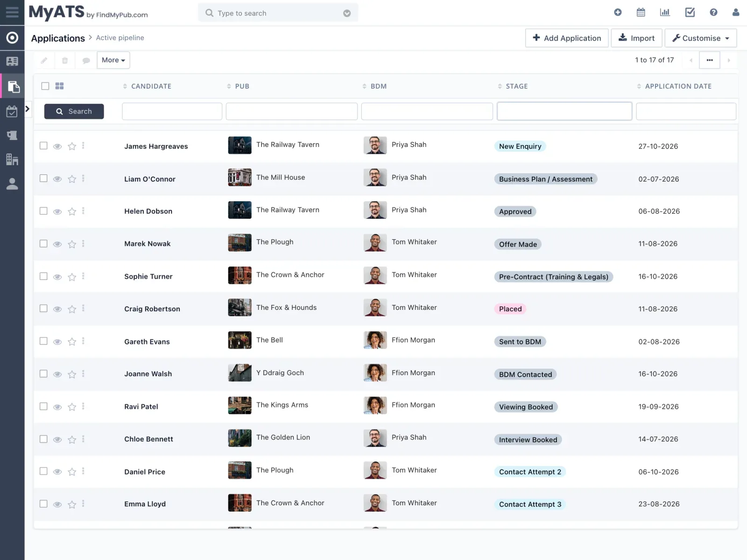This screenshot has width=747, height=560.
Task: Click the delete trash toolbar icon
Action: (65, 60)
